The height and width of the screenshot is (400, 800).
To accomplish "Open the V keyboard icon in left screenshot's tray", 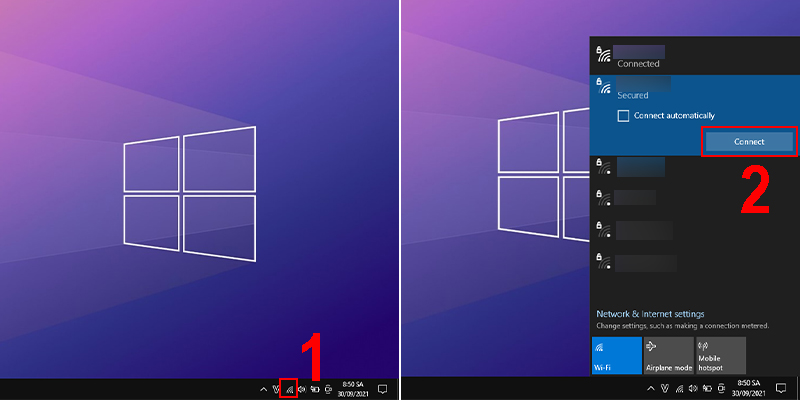I will click(276, 389).
